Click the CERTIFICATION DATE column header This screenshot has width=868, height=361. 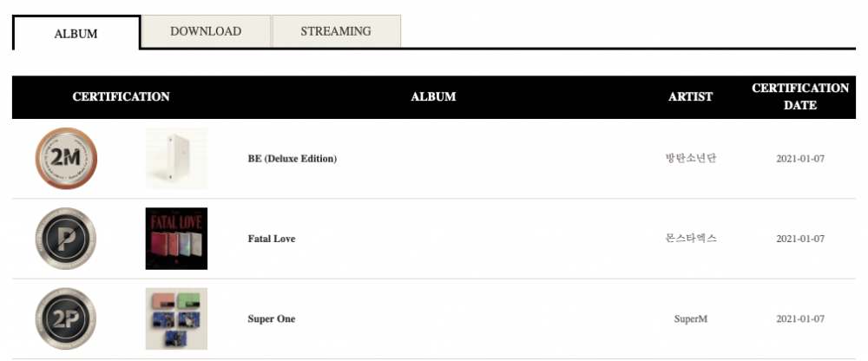(800, 97)
